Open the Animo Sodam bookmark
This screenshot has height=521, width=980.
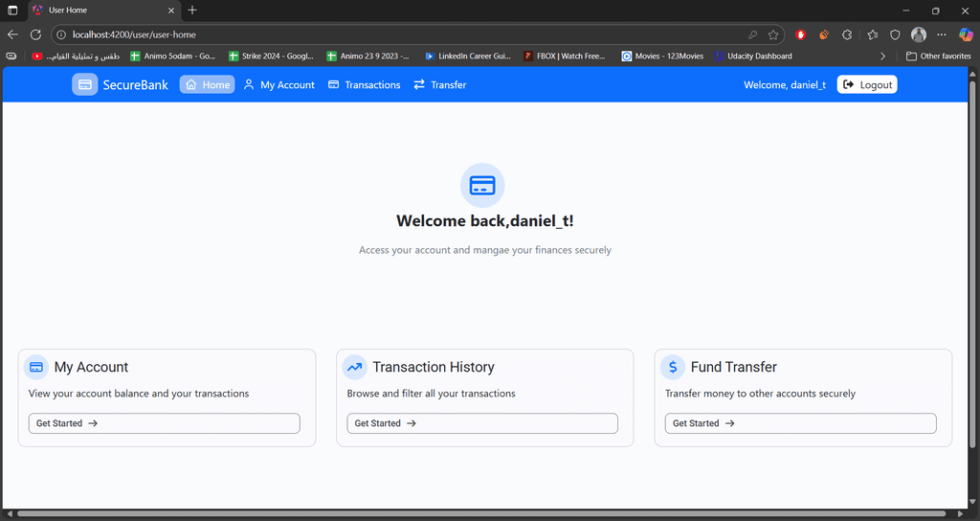[x=172, y=57]
